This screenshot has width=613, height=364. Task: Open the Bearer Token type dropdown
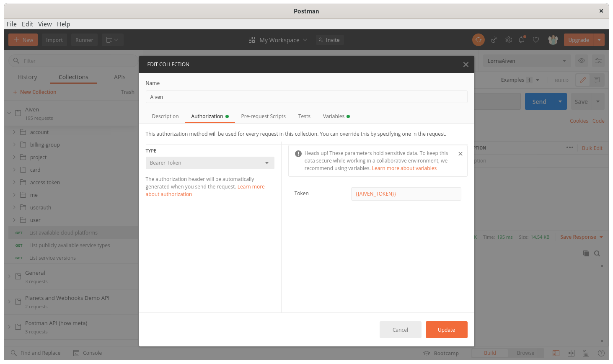pyautogui.click(x=210, y=163)
